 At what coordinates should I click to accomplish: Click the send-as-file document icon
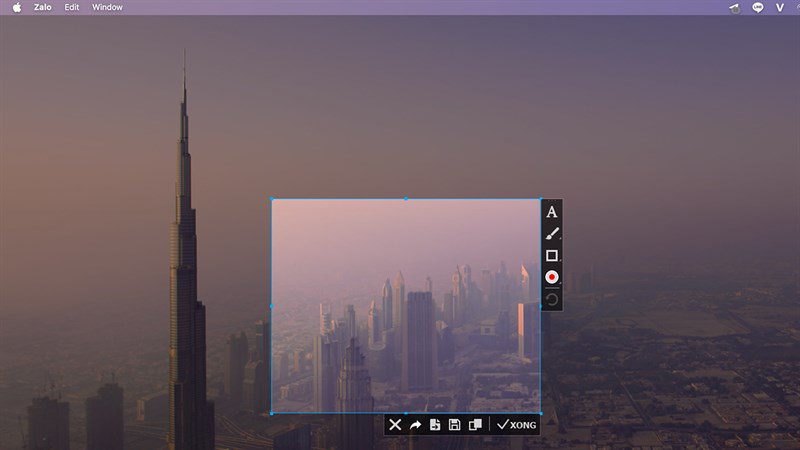(435, 424)
